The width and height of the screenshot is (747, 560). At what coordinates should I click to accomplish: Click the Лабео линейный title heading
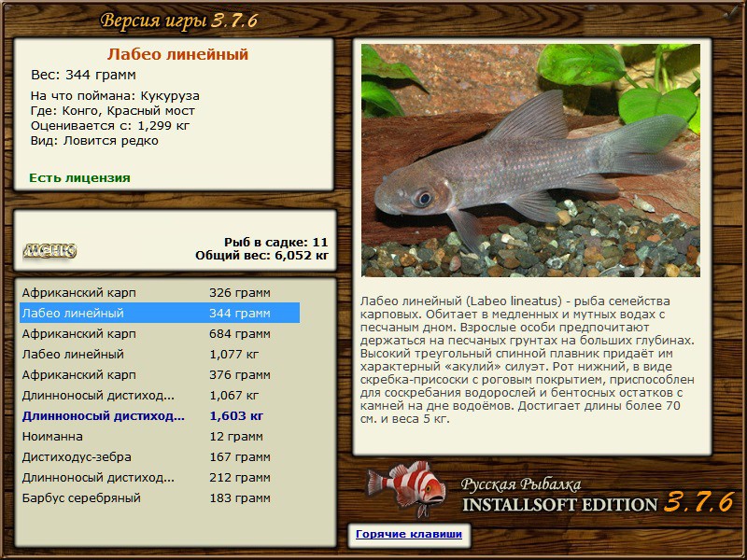[x=177, y=54]
